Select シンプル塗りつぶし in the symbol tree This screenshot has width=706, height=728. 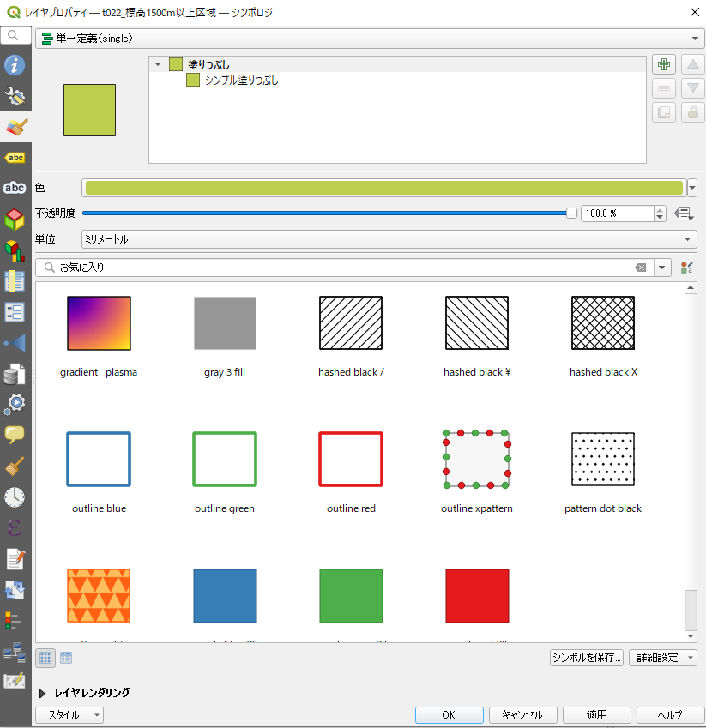click(240, 81)
